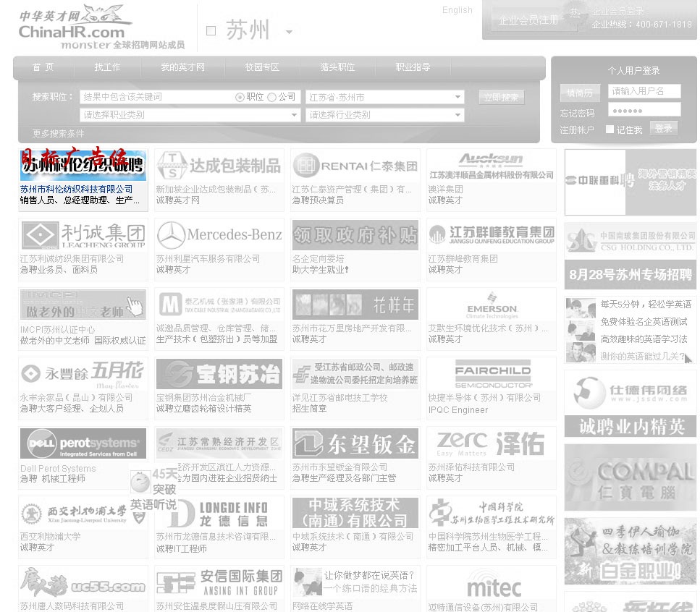Open the Mercedes-Benz logo ad
The height and width of the screenshot is (612, 700).
[x=219, y=235]
